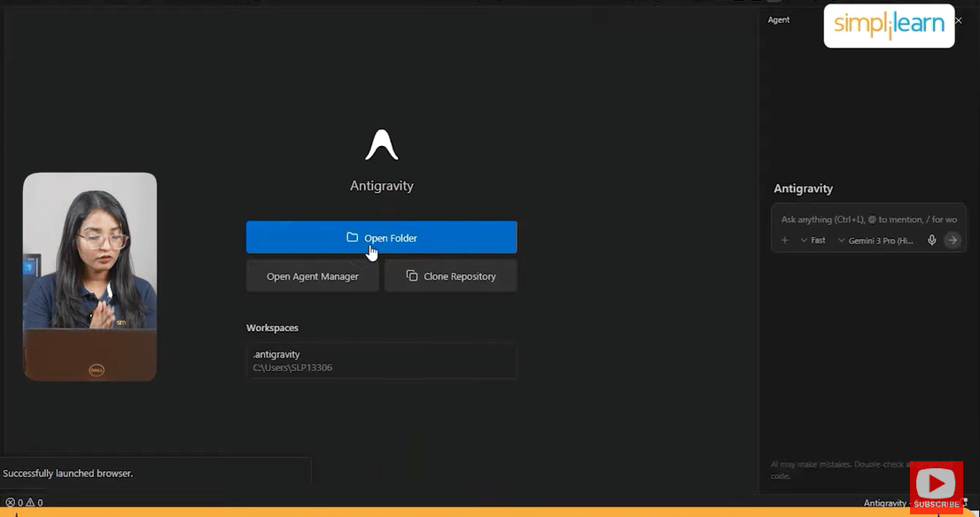
Task: Select the .antigravity workspace entry
Action: (381, 360)
